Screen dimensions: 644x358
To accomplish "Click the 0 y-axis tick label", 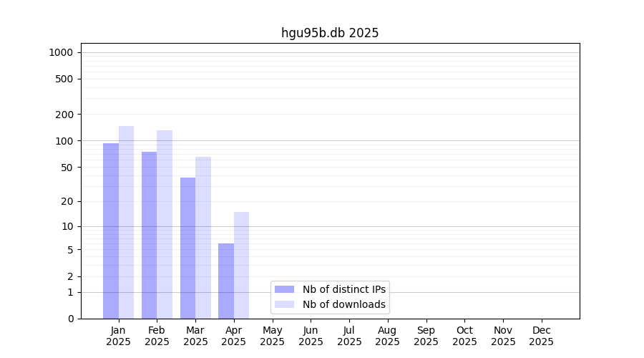I will click(x=70, y=319).
